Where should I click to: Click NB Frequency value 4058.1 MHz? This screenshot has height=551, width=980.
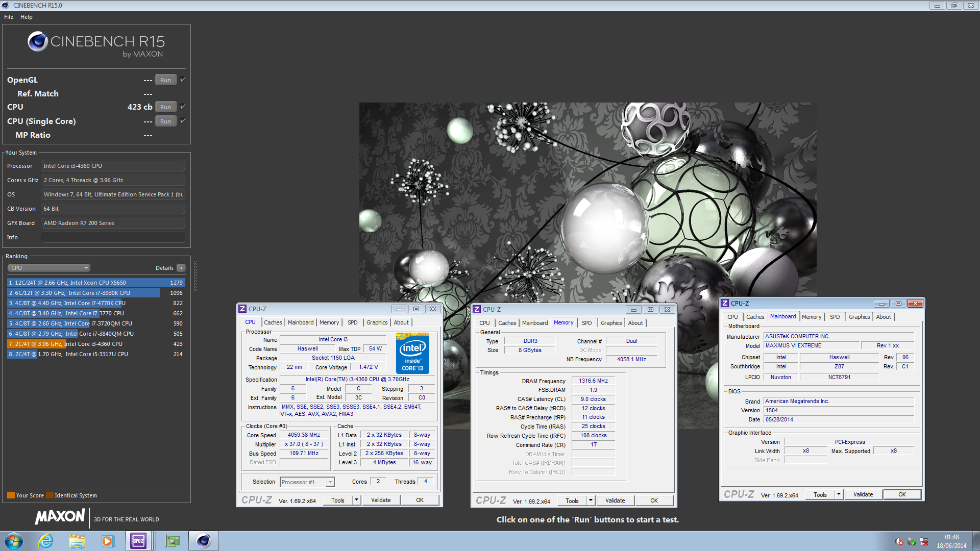(x=631, y=359)
